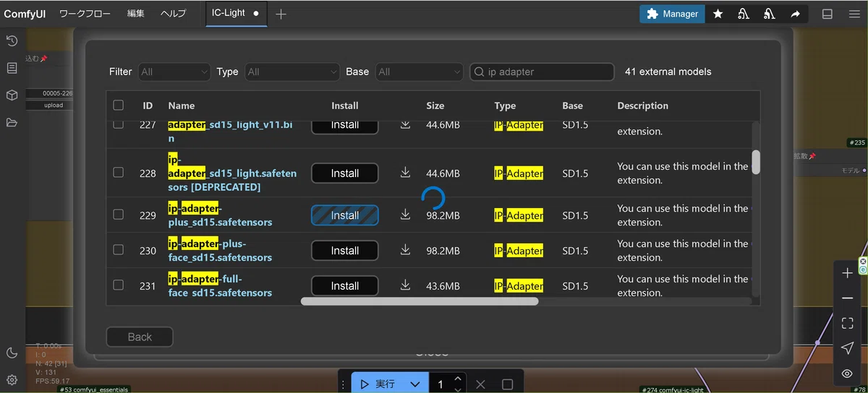This screenshot has height=393, width=868.
Task: Open ip-adapter-plus_sd15.safetensors name link
Action: point(220,215)
